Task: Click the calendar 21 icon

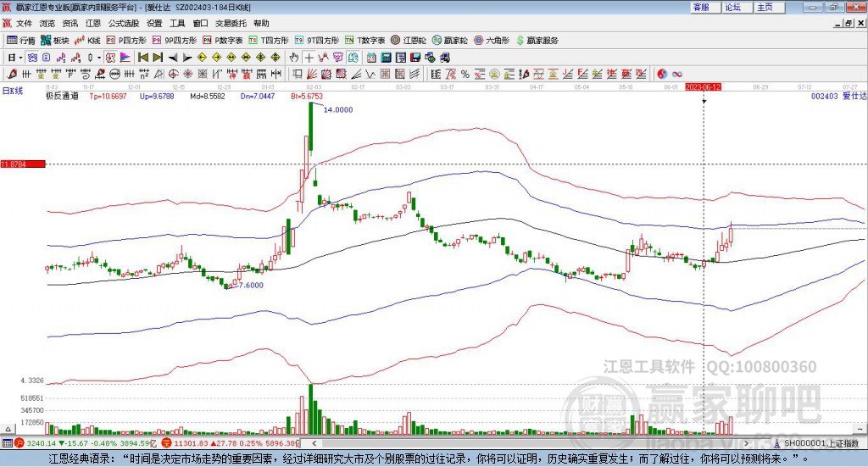Action: pyautogui.click(x=371, y=58)
